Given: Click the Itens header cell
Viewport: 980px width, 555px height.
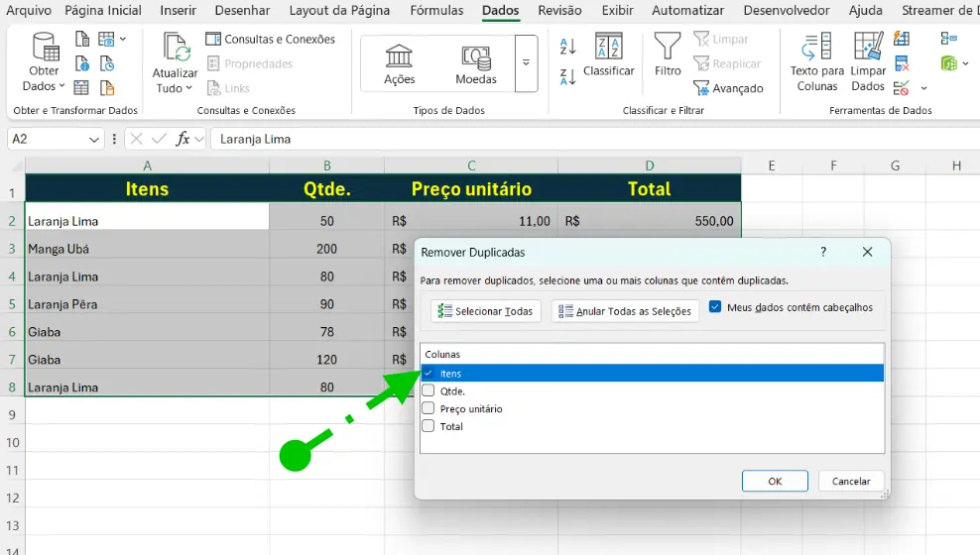Looking at the screenshot, I should (148, 188).
